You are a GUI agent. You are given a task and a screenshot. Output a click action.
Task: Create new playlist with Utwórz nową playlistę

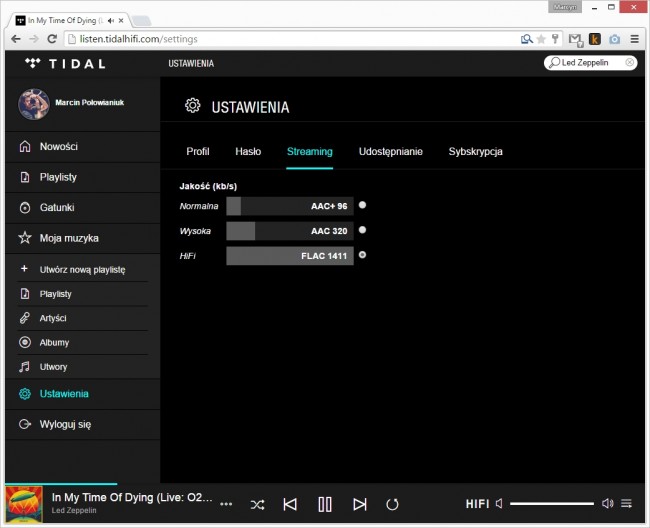pos(82,269)
